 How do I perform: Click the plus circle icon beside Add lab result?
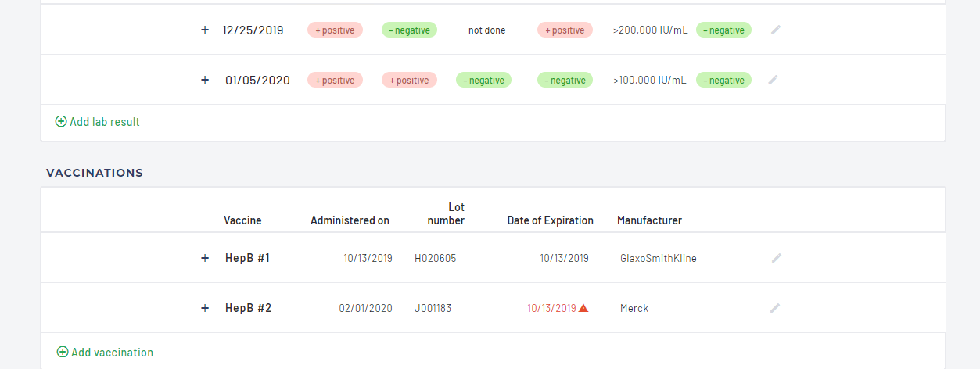coord(61,122)
